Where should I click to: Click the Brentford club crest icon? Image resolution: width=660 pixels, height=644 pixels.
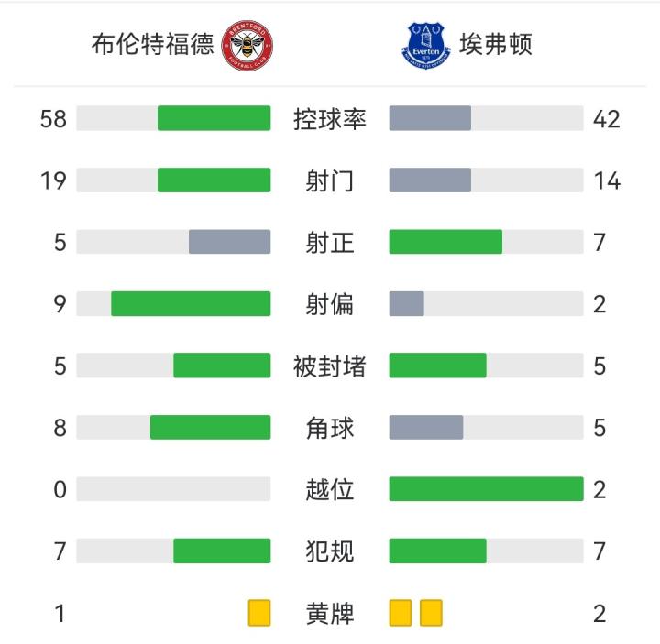click(249, 45)
